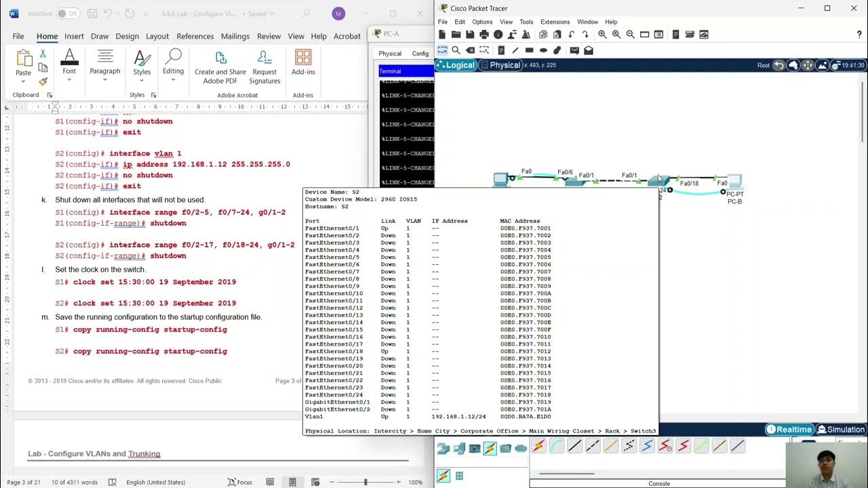Click the Undo arrow in Packet Tracer toolbar
The image size is (868, 488).
pyautogui.click(x=571, y=35)
